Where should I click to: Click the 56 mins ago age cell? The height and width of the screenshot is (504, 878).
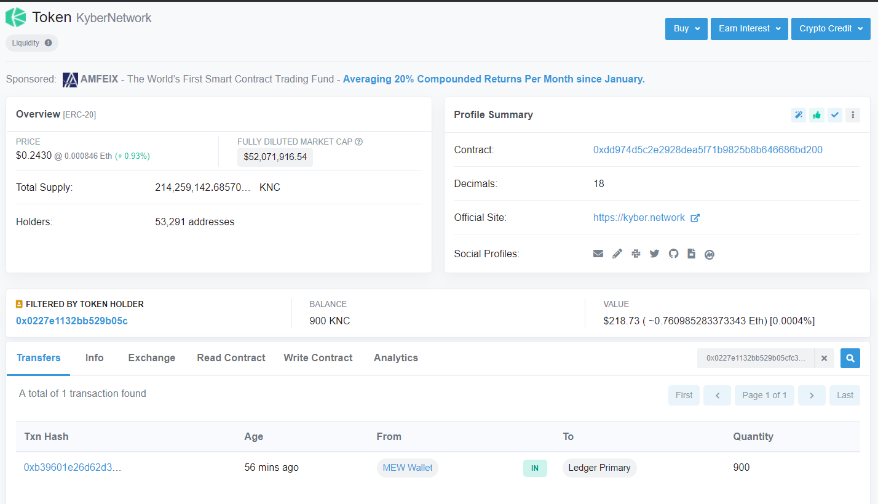[x=271, y=467]
